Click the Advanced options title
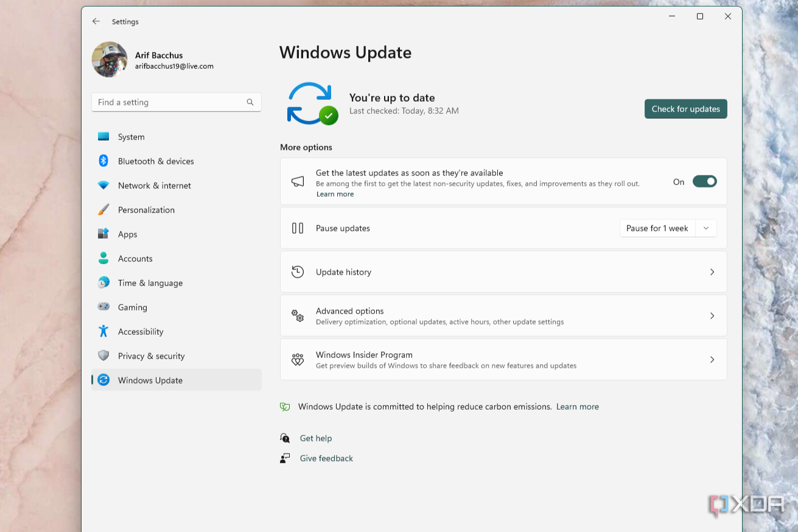The height and width of the screenshot is (532, 798). (x=349, y=311)
